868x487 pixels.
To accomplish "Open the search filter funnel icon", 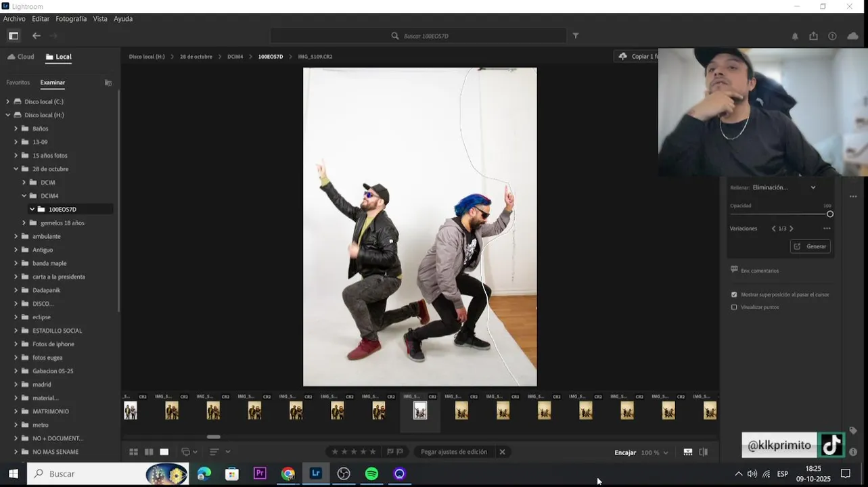I will [x=576, y=36].
